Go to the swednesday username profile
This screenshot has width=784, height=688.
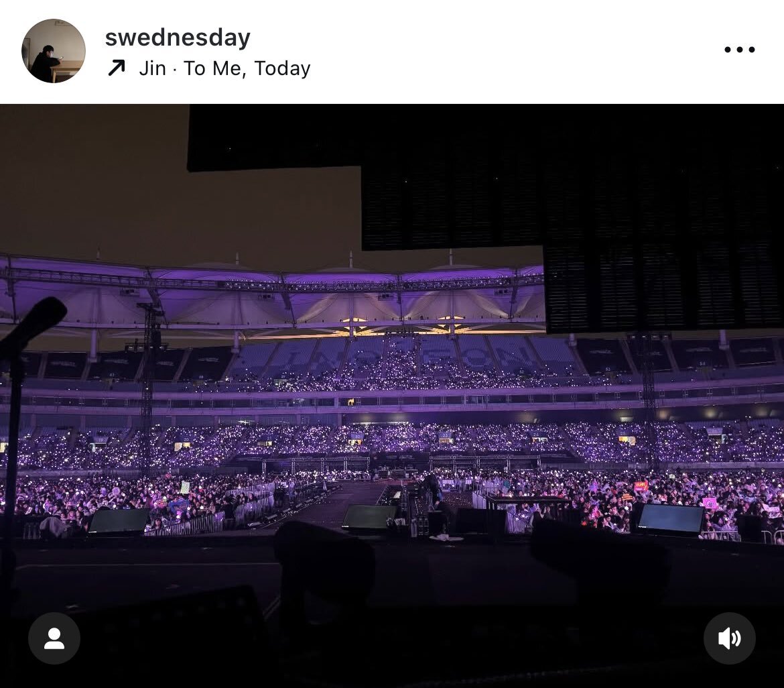pyautogui.click(x=178, y=38)
